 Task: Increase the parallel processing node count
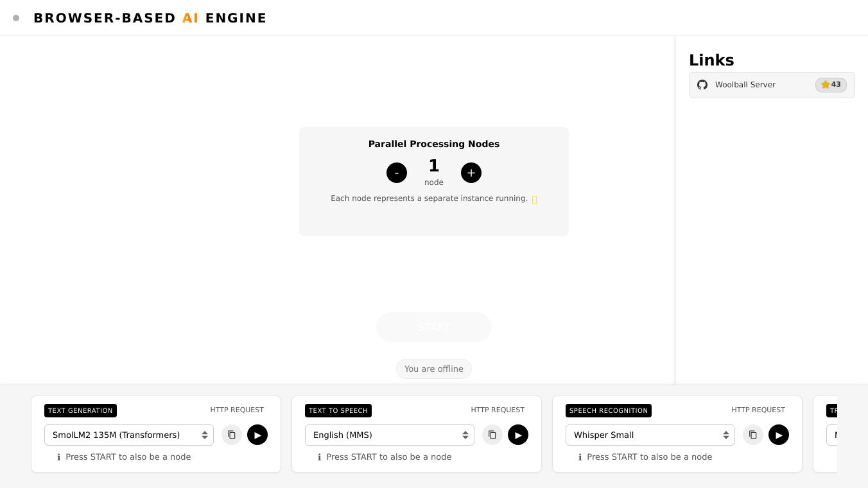point(471,173)
